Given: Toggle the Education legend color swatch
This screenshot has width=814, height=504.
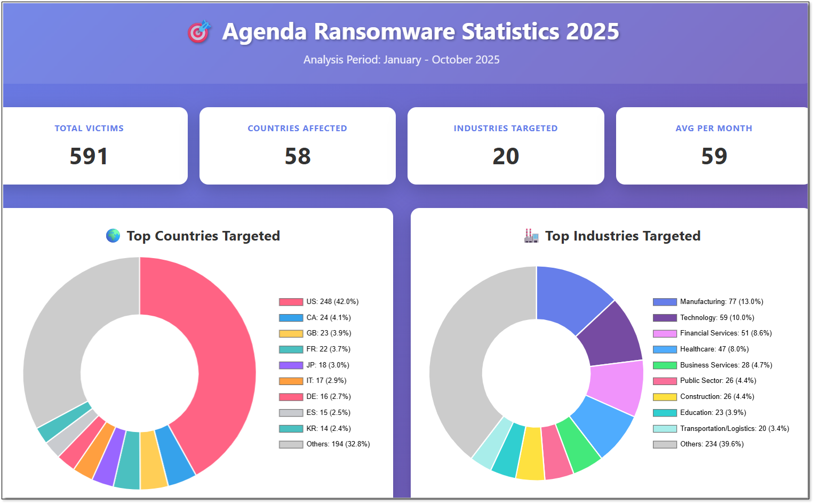Looking at the screenshot, I should pyautogui.click(x=665, y=413).
